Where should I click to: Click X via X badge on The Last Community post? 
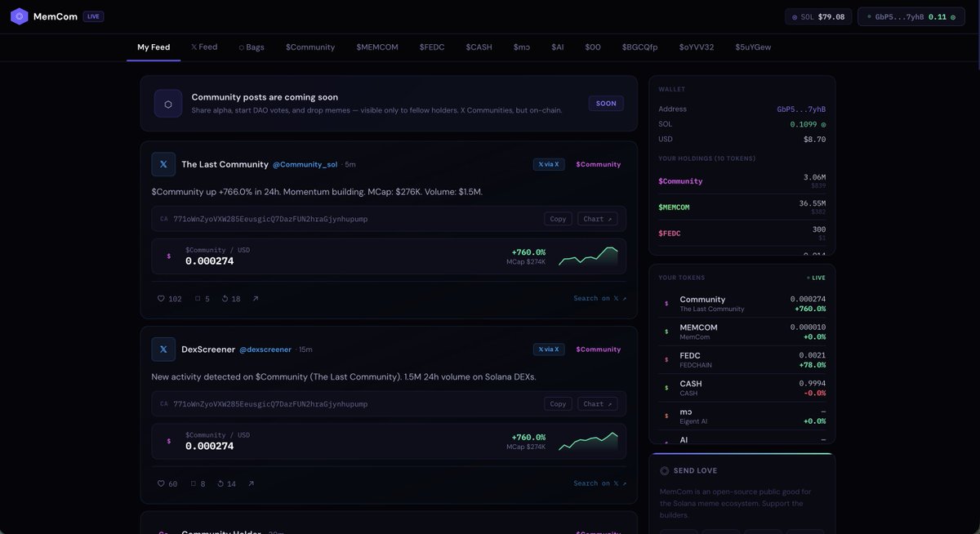click(549, 164)
